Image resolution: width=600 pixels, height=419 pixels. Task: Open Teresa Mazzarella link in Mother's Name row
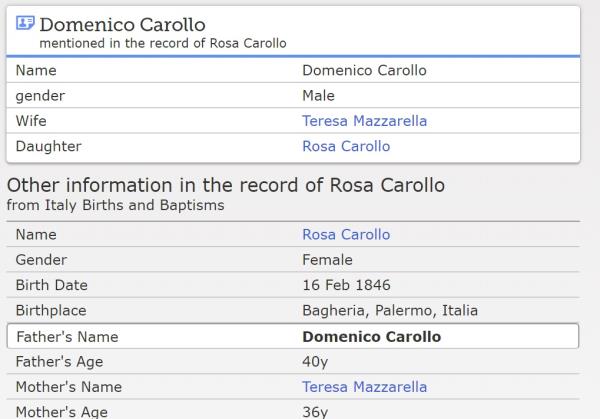pos(364,387)
